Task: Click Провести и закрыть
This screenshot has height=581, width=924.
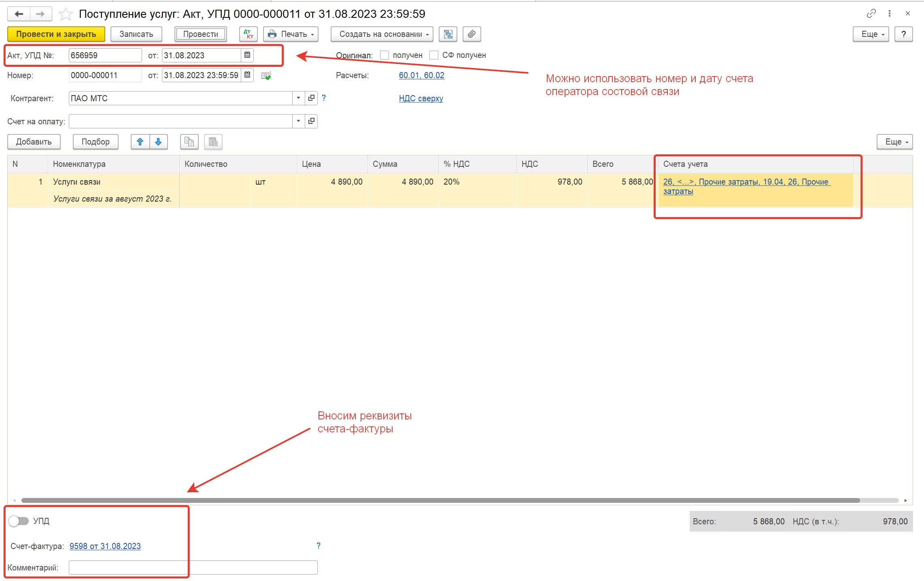Action: [56, 34]
